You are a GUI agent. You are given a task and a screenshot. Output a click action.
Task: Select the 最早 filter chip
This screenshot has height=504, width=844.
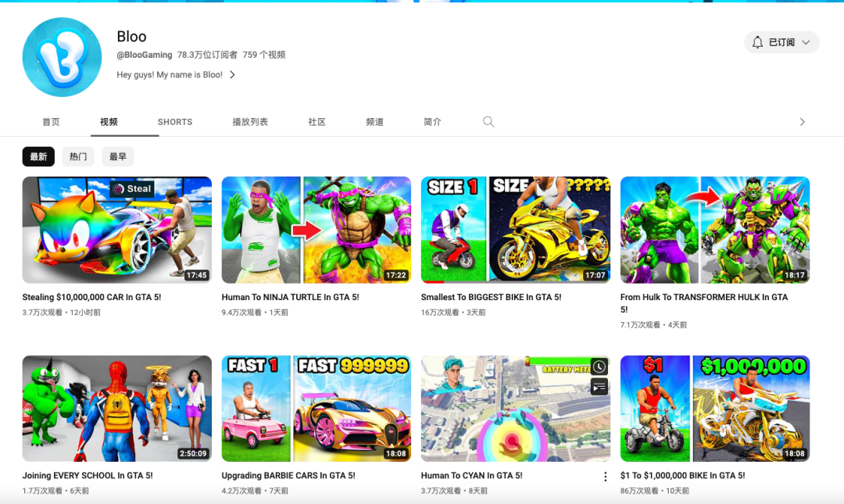click(117, 156)
